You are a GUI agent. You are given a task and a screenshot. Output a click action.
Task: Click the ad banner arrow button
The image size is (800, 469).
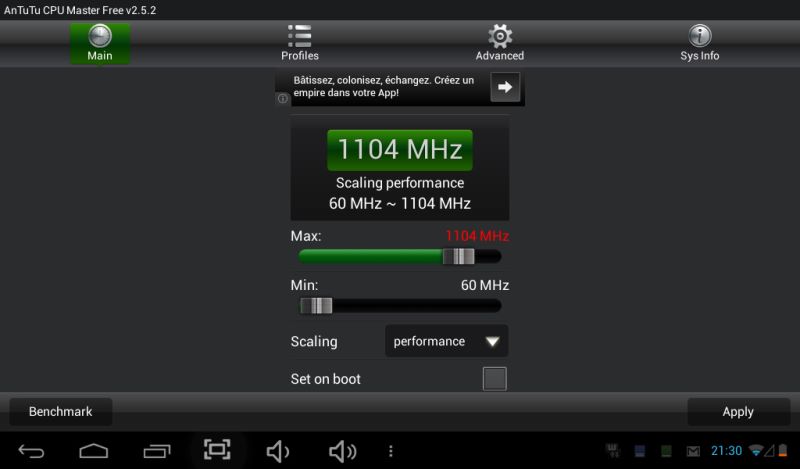[505, 87]
